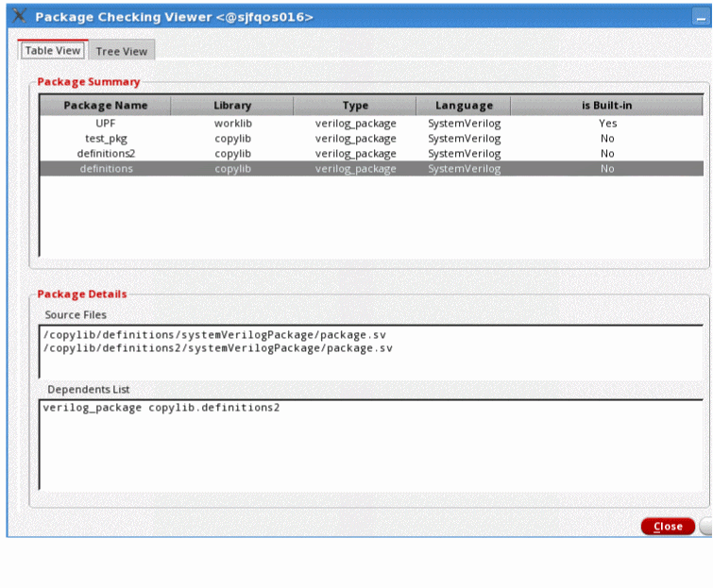The height and width of the screenshot is (588, 713).
Task: Select the Table View tab
Action: (x=53, y=51)
